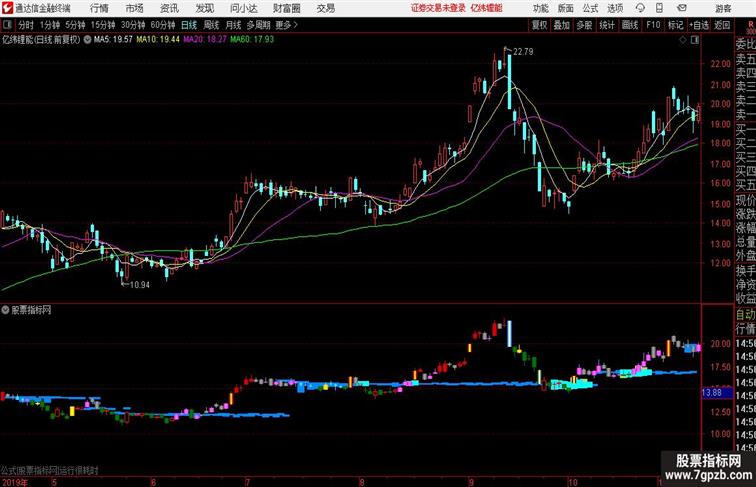Click the MA10: 19.44 value label

pyautogui.click(x=158, y=40)
